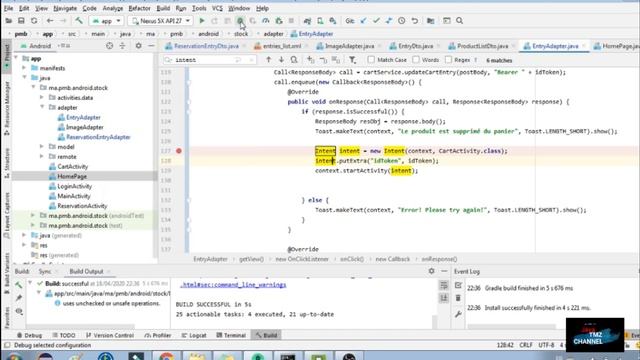The image size is (640, 360).
Task: Click the Save All toolbar icon
Action: [x=21, y=21]
